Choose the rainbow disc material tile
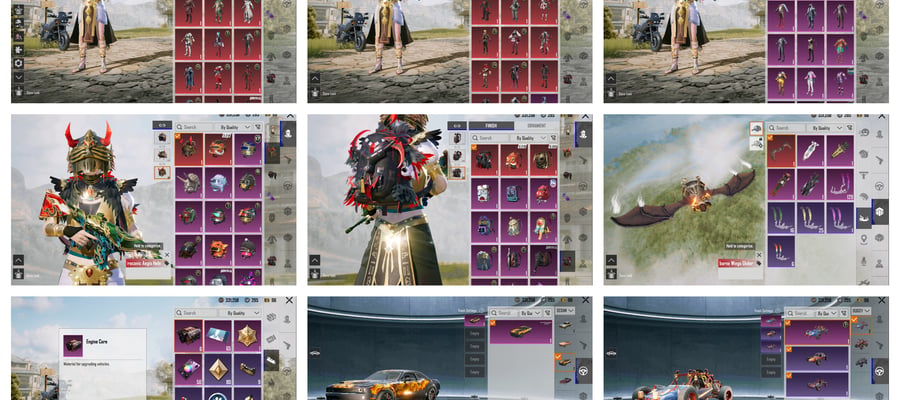This screenshot has height=400, width=900. click(x=189, y=370)
